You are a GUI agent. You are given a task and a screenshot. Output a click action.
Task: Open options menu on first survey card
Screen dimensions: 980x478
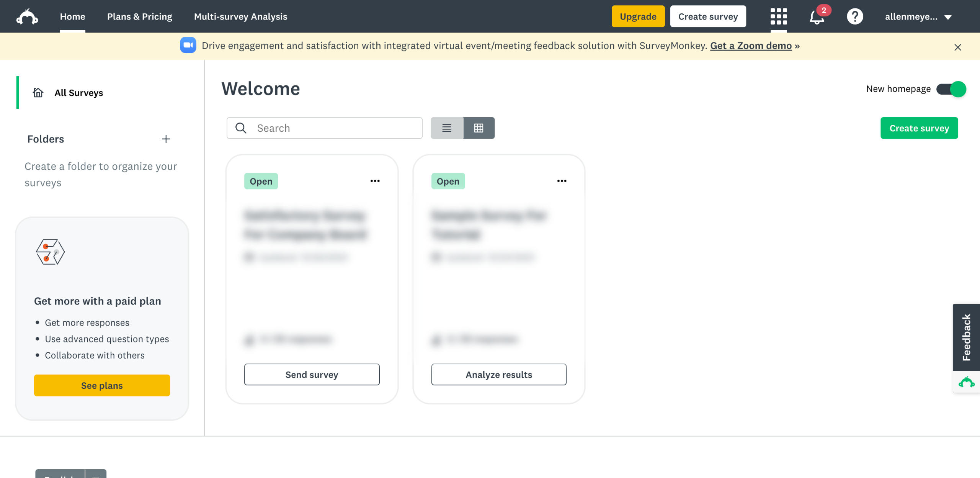tap(375, 181)
